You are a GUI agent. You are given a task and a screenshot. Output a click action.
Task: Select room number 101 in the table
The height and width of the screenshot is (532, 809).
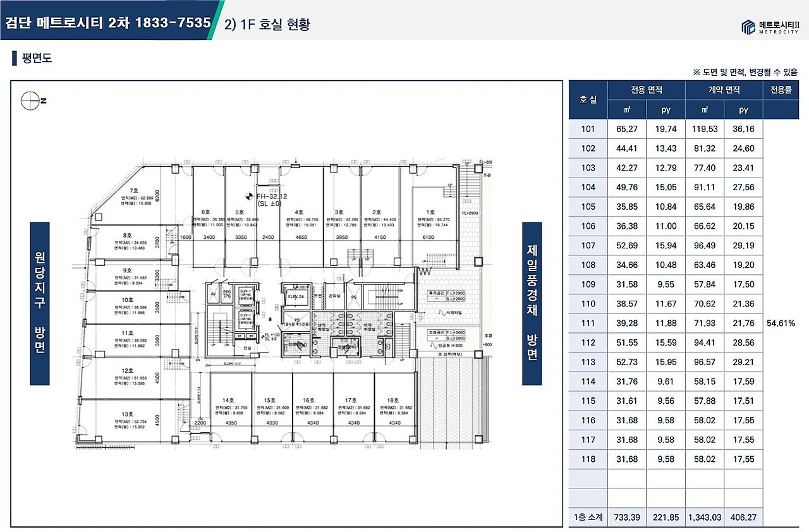point(588,130)
